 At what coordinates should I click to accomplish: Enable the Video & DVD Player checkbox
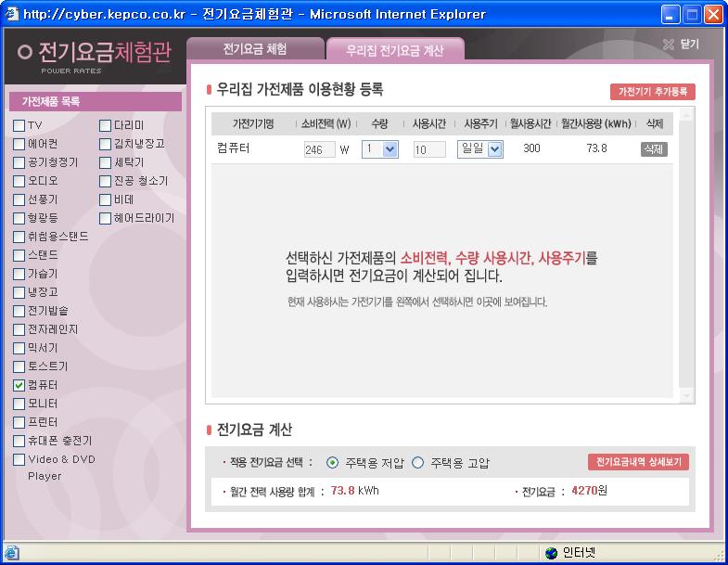click(x=19, y=459)
